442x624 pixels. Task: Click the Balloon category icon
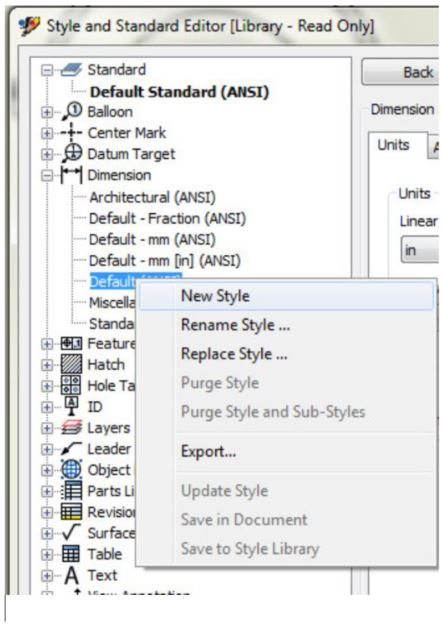(x=72, y=111)
